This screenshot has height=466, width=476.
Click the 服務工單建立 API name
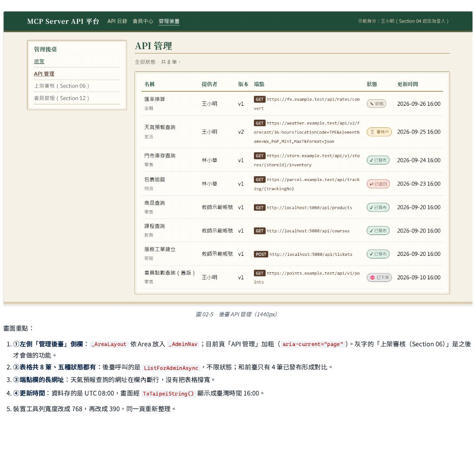160,249
